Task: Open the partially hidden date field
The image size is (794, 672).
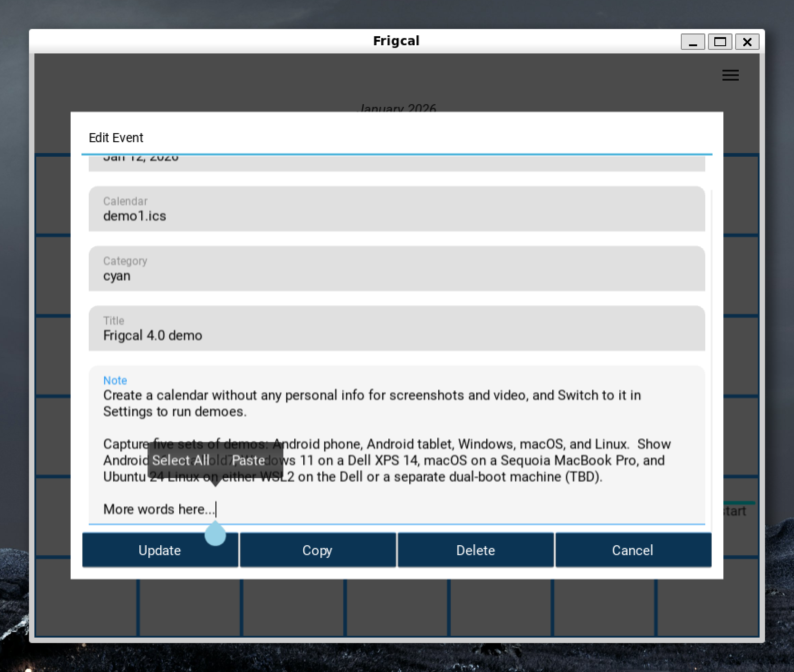Action: click(397, 163)
